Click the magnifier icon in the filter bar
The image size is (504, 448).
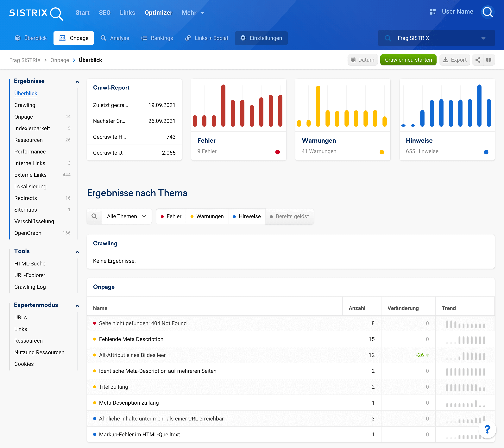[x=94, y=216]
